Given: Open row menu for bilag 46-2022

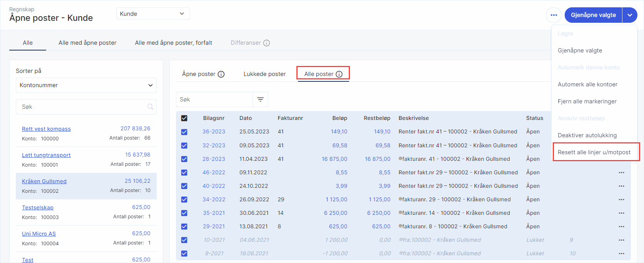Looking at the screenshot, I should 621,172.
